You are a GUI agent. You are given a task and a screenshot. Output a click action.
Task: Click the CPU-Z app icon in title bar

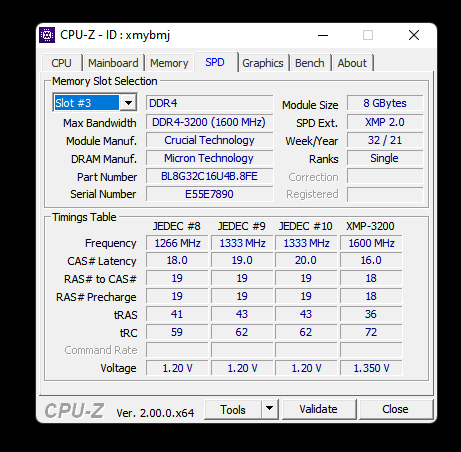[x=47, y=35]
